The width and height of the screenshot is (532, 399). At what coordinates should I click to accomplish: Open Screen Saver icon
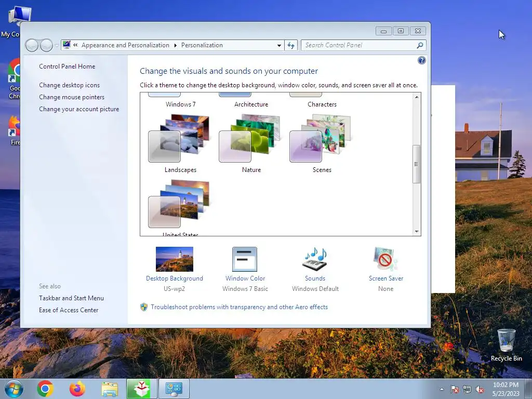[x=386, y=259]
